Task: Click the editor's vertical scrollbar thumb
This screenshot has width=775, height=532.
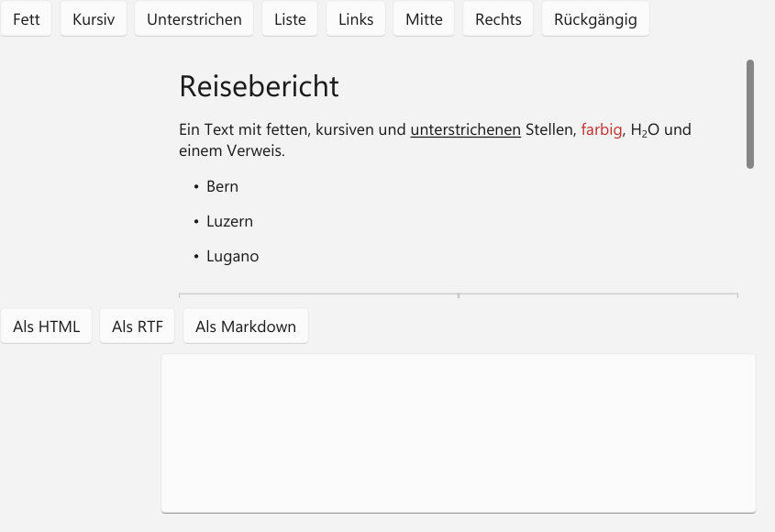Action: click(x=750, y=115)
